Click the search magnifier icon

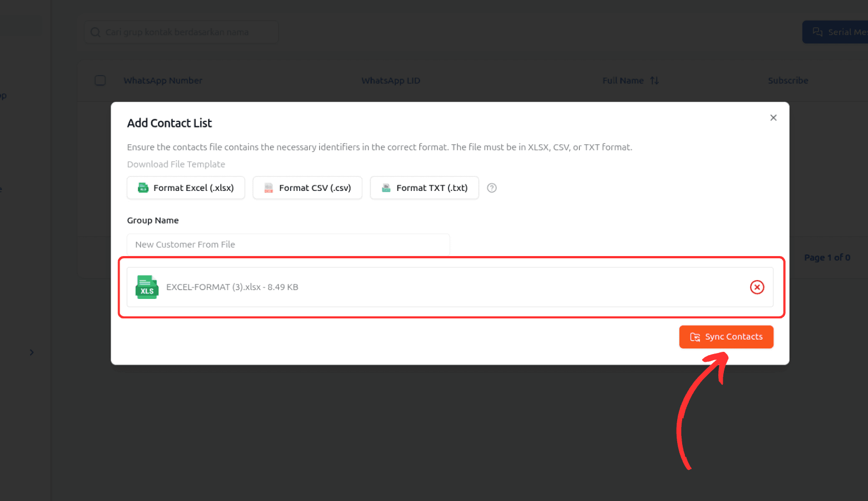(x=96, y=32)
